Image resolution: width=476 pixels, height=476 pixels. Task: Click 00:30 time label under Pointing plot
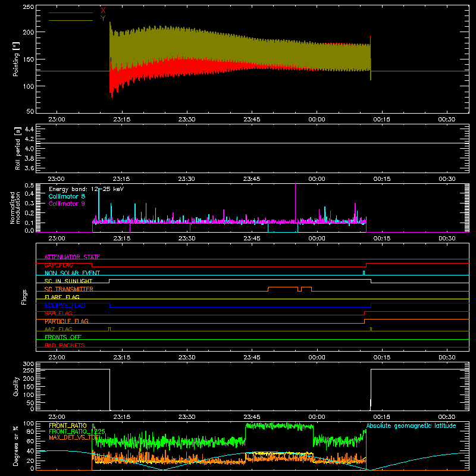(447, 120)
